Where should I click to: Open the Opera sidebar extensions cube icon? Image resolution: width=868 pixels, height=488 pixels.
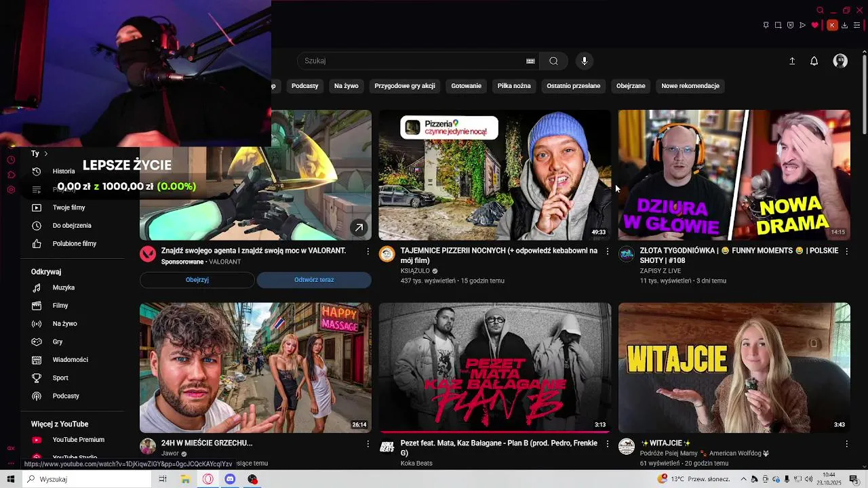click(x=11, y=175)
